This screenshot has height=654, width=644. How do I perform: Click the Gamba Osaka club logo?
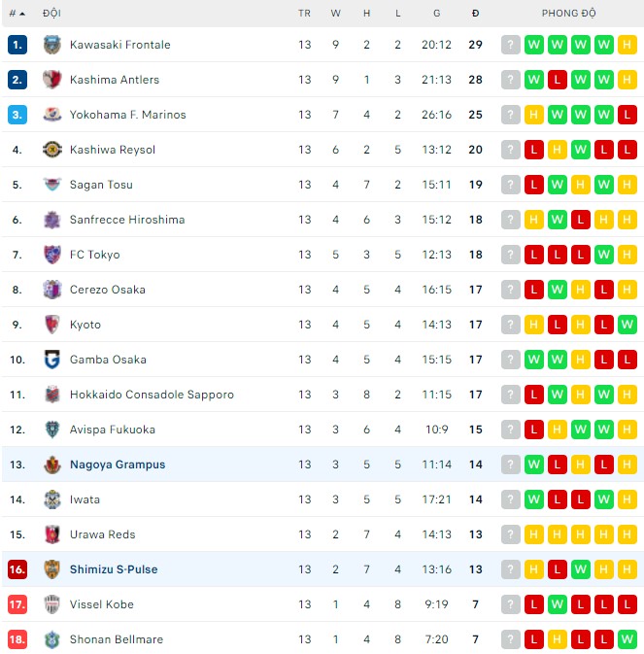point(52,360)
